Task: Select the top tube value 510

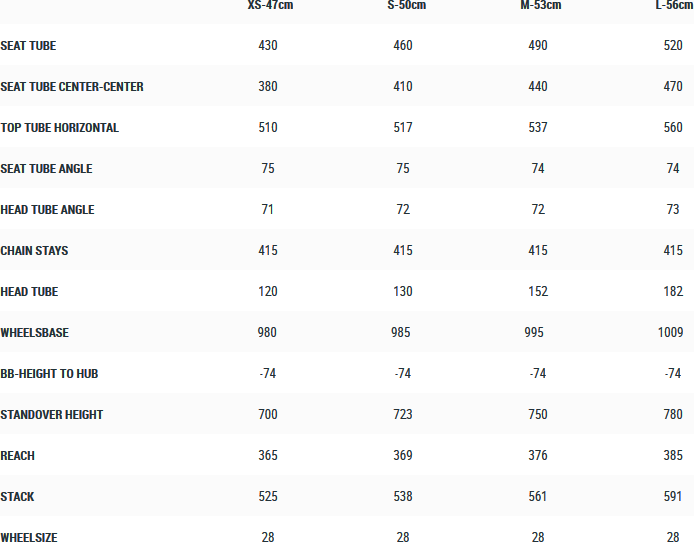Action: coord(268,128)
